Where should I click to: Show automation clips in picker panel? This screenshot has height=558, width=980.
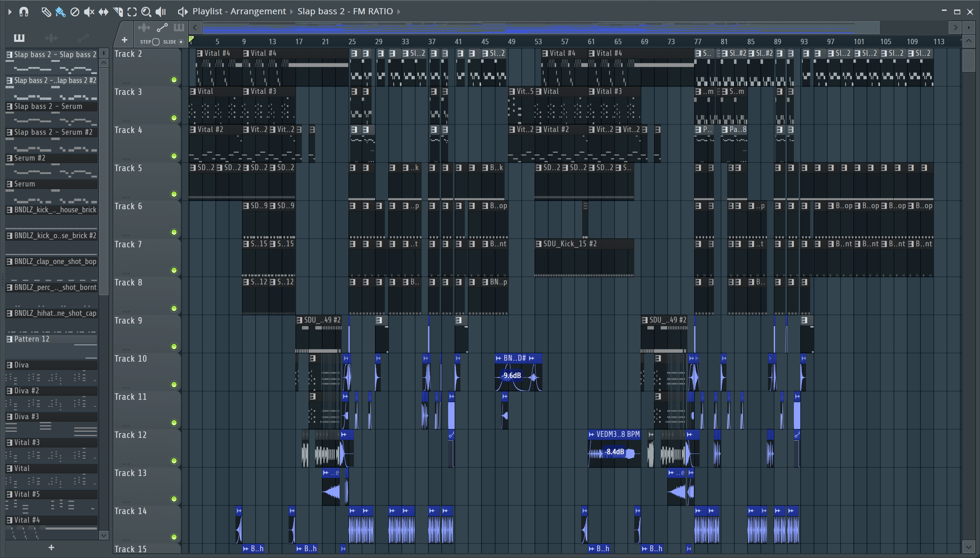pyautogui.click(x=83, y=37)
